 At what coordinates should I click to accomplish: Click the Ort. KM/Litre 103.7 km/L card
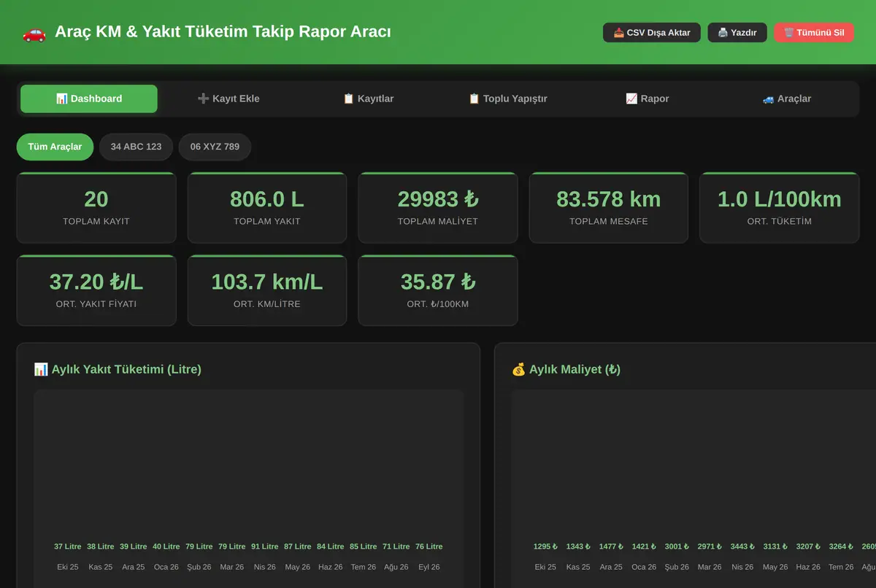[267, 290]
